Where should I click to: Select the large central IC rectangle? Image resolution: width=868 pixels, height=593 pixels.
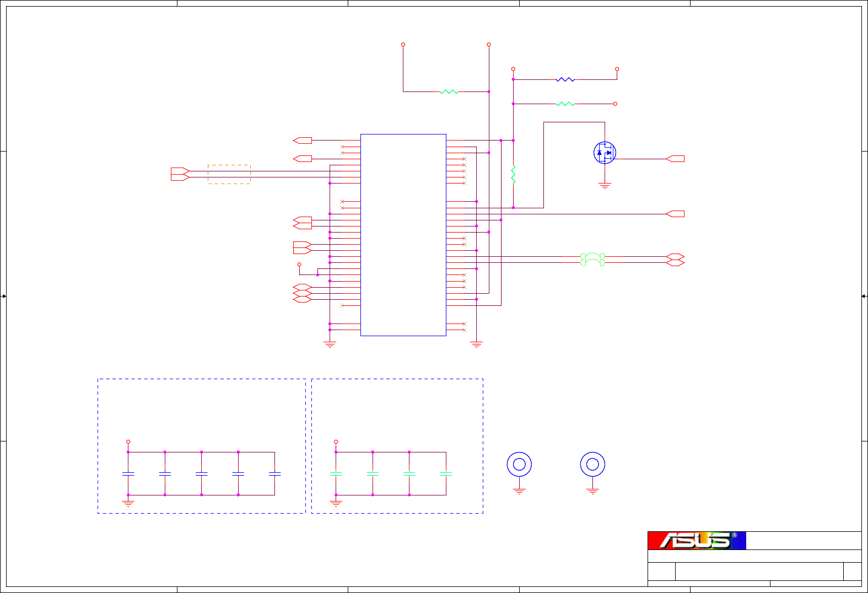[x=403, y=235]
